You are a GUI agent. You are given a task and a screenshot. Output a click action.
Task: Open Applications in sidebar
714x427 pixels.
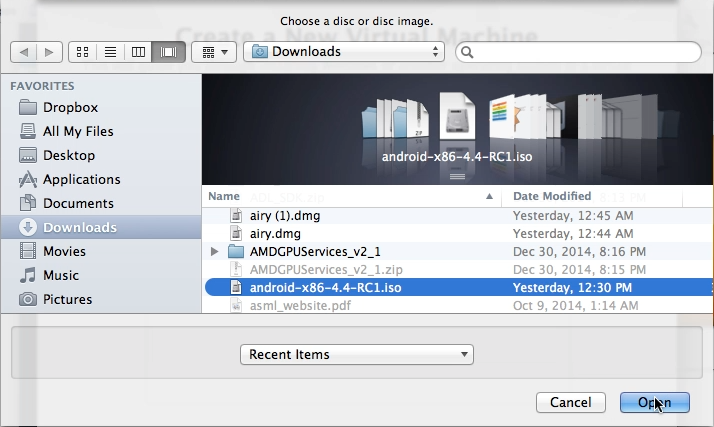(70, 180)
